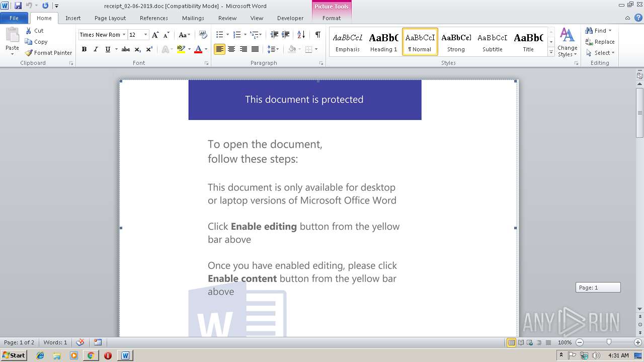
Task: Open the Picture Tools Format tab
Action: [x=332, y=18]
